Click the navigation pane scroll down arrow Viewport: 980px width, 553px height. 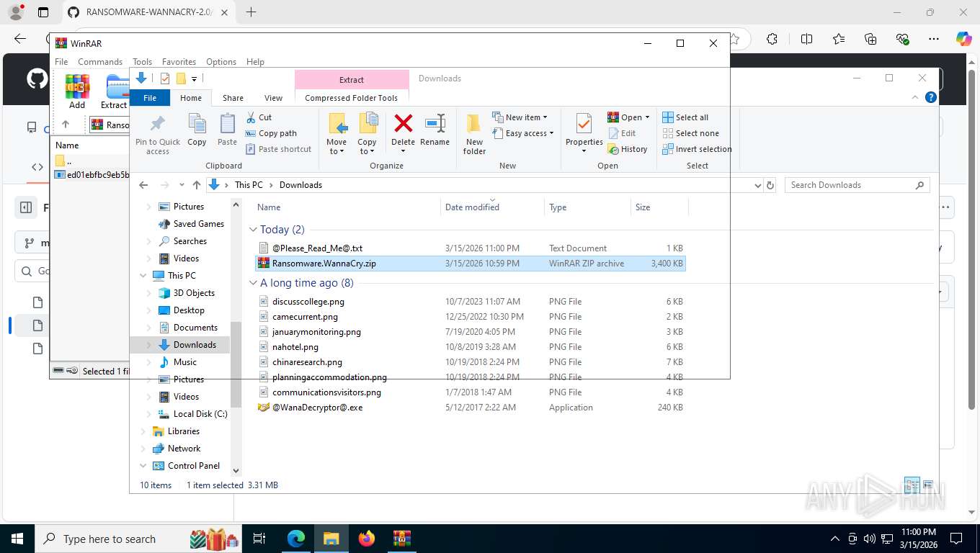point(236,470)
